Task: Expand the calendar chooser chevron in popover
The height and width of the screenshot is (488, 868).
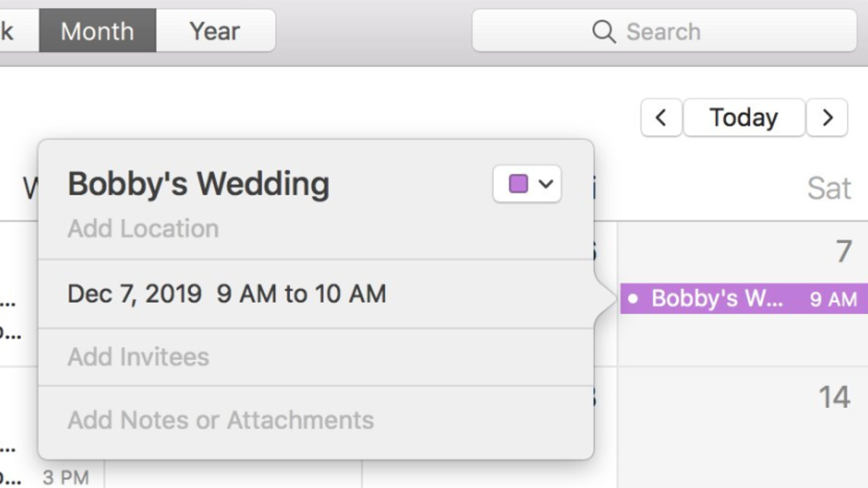Action: 546,184
